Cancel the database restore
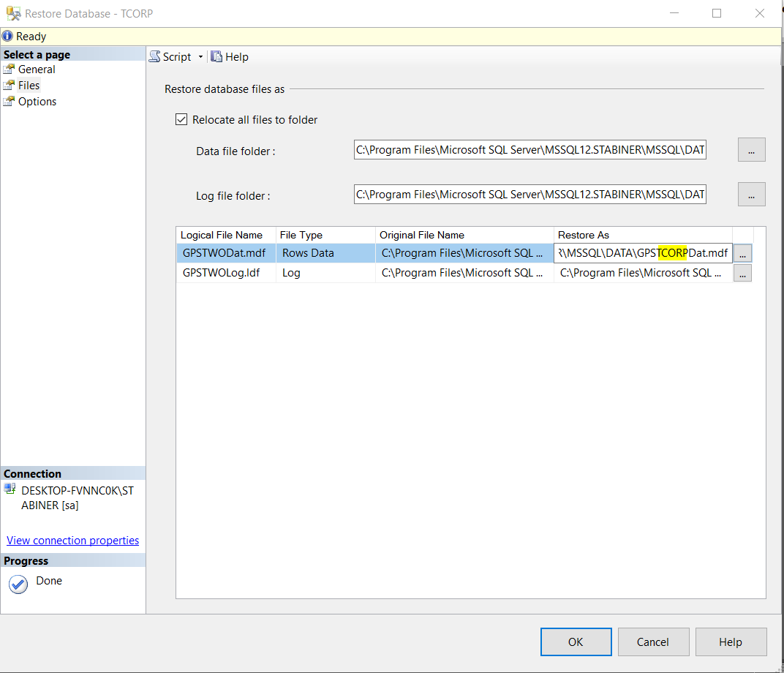Screen dimensions: 784x673 [653, 642]
